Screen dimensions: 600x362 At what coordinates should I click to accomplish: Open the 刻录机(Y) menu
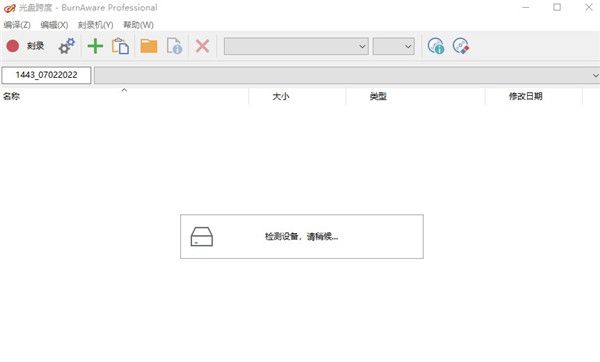(x=96, y=25)
